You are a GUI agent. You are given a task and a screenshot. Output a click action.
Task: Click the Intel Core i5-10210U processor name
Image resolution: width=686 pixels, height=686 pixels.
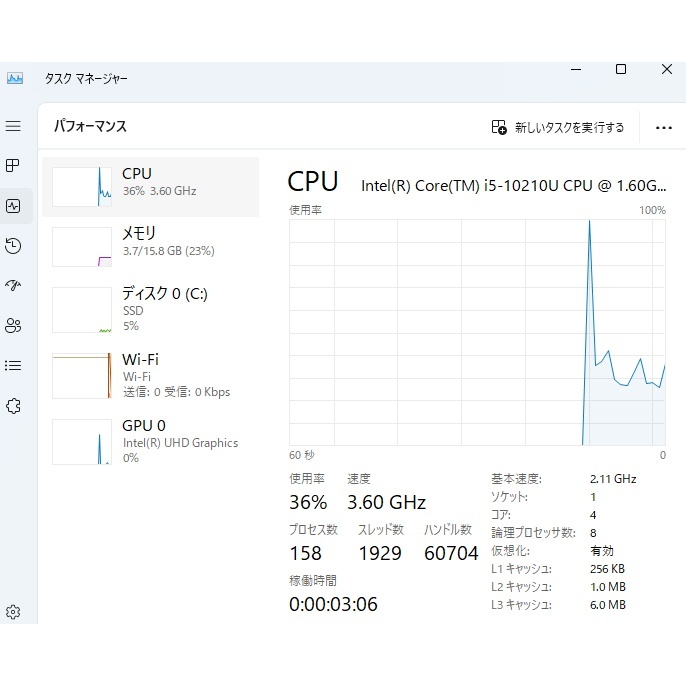[514, 186]
